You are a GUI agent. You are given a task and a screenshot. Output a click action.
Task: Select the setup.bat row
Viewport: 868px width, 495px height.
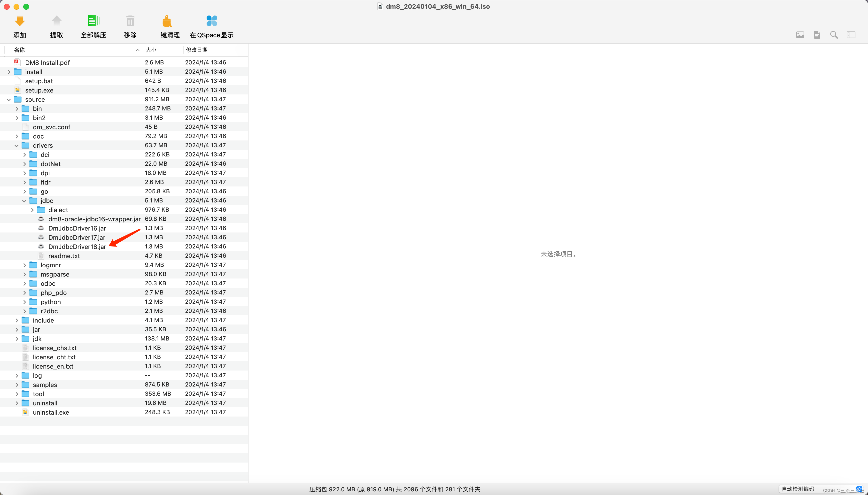click(124, 81)
